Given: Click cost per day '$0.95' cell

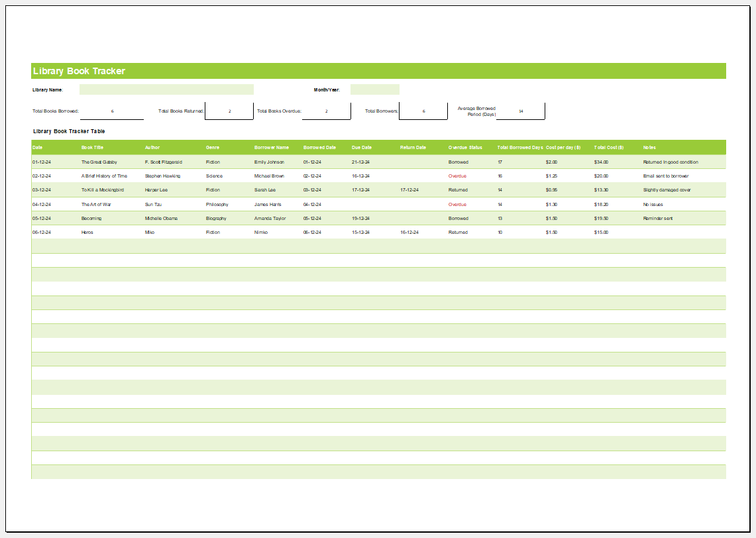Looking at the screenshot, I should click(x=551, y=190).
